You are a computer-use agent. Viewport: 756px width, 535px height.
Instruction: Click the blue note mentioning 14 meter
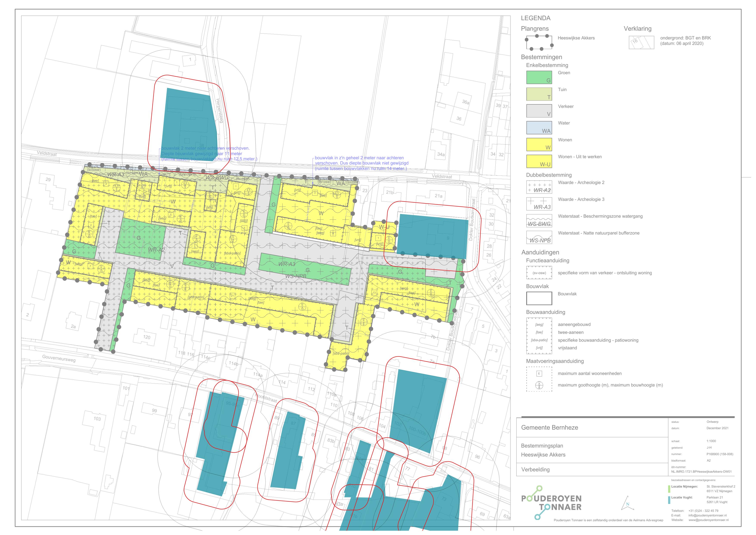pyautogui.click(x=362, y=163)
